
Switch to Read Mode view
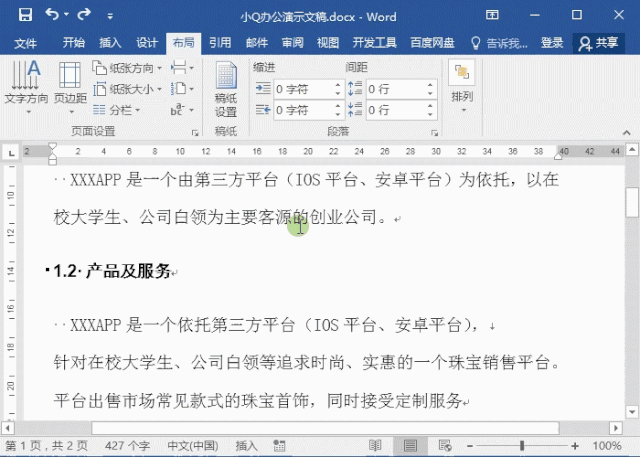pyautogui.click(x=375, y=445)
